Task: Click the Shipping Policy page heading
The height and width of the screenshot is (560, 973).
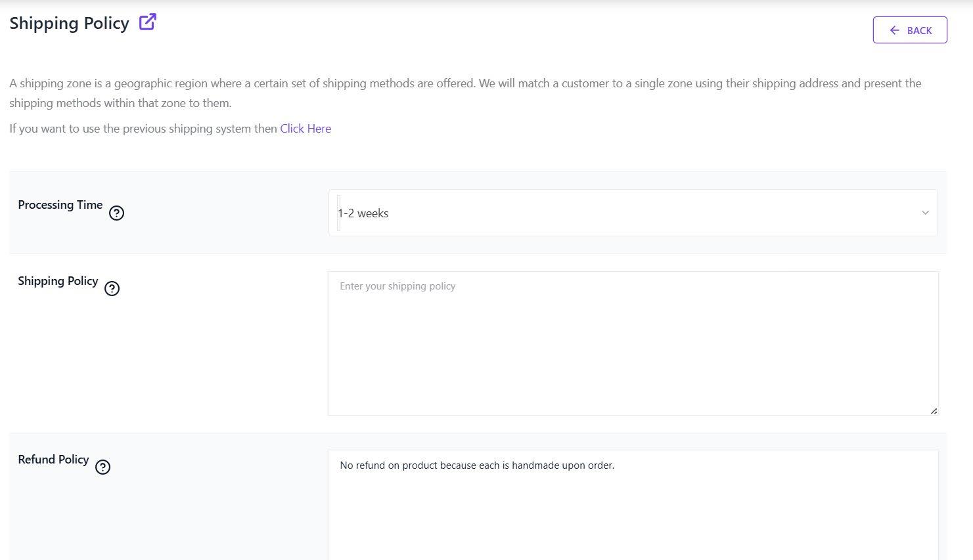Action: click(69, 23)
